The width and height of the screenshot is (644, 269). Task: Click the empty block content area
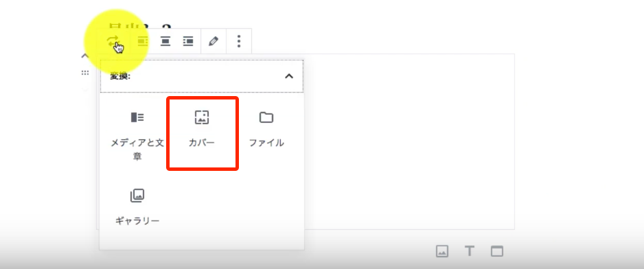point(409,141)
